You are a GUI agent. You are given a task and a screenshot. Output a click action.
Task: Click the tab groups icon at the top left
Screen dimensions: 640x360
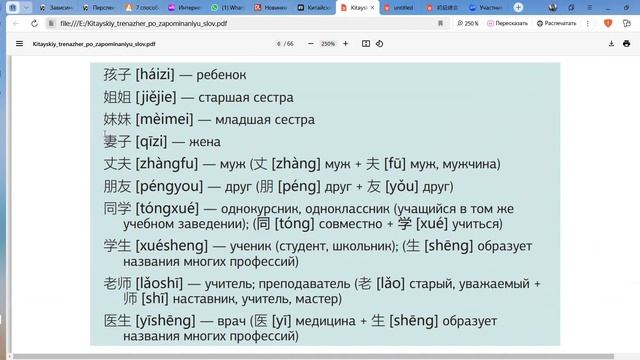coord(13,7)
